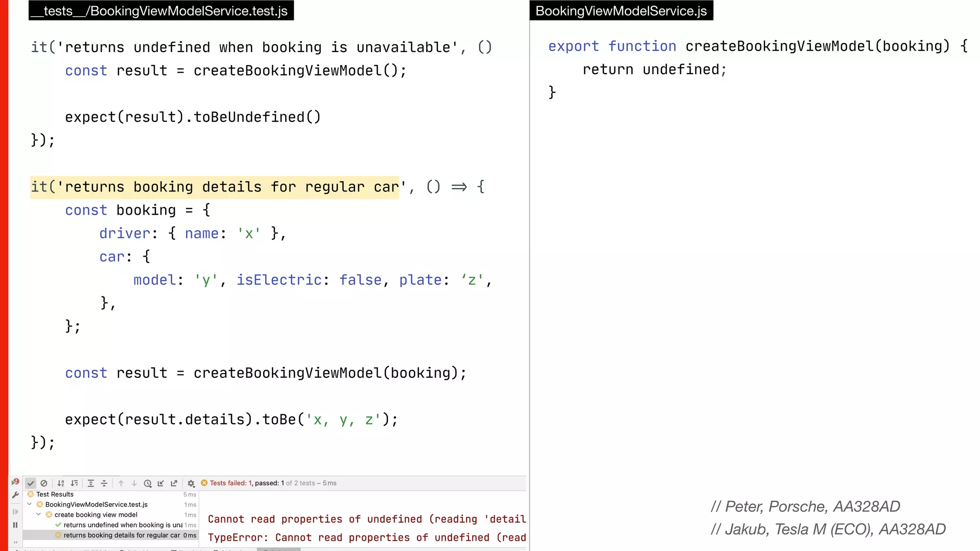Collapse the create booking view model node
Screen dimensions: 980x551
[x=39, y=515]
